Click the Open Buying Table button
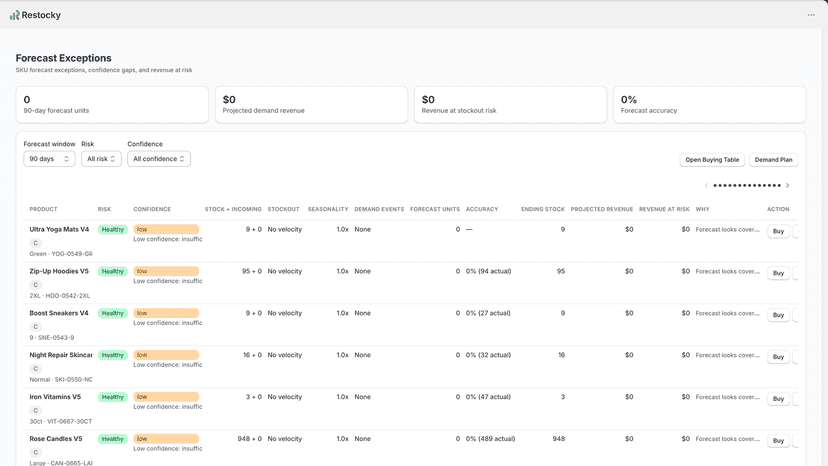 click(712, 160)
